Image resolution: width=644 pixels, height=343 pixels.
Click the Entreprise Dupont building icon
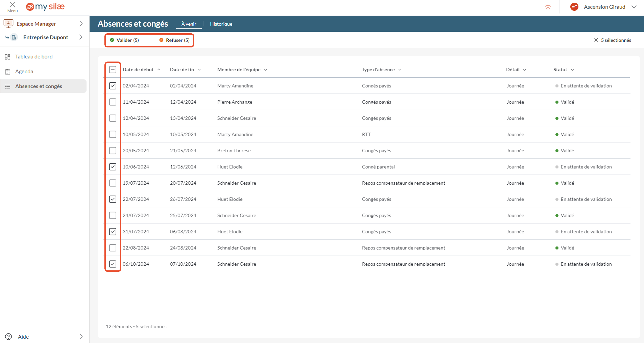click(x=14, y=37)
